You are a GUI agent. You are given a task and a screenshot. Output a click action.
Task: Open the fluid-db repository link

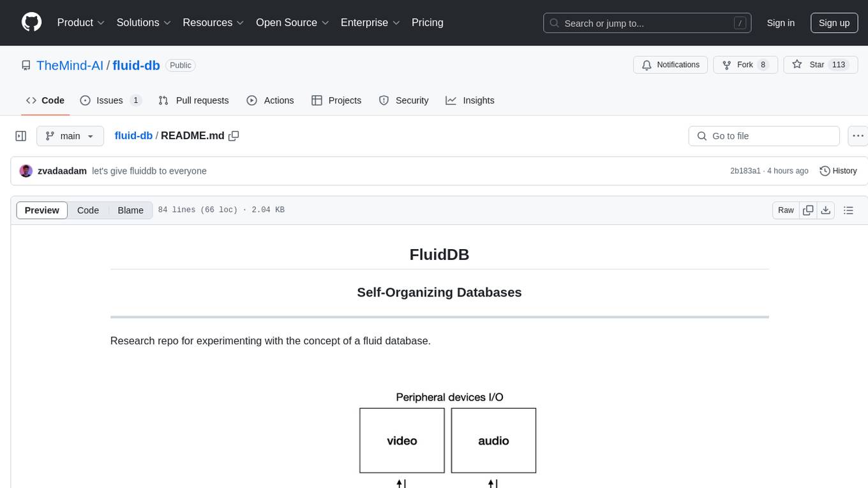(137, 65)
